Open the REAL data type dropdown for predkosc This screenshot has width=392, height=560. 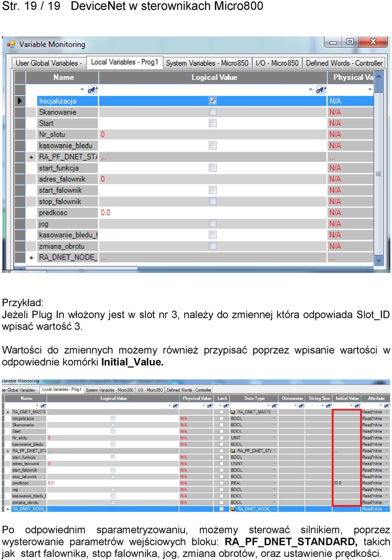pyautogui.click(x=274, y=483)
